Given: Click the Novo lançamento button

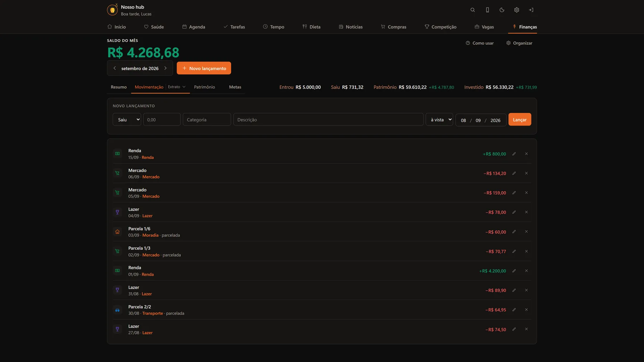Looking at the screenshot, I should (204, 68).
